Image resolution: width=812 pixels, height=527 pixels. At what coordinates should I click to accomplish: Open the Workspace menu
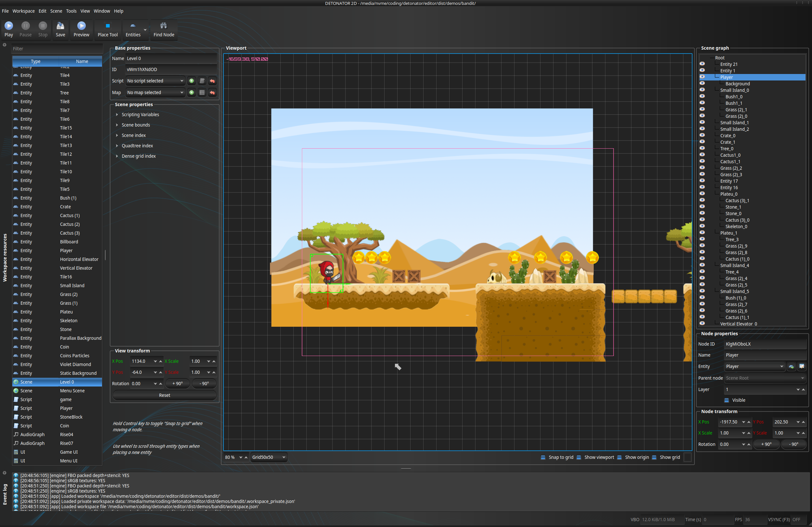tap(23, 11)
